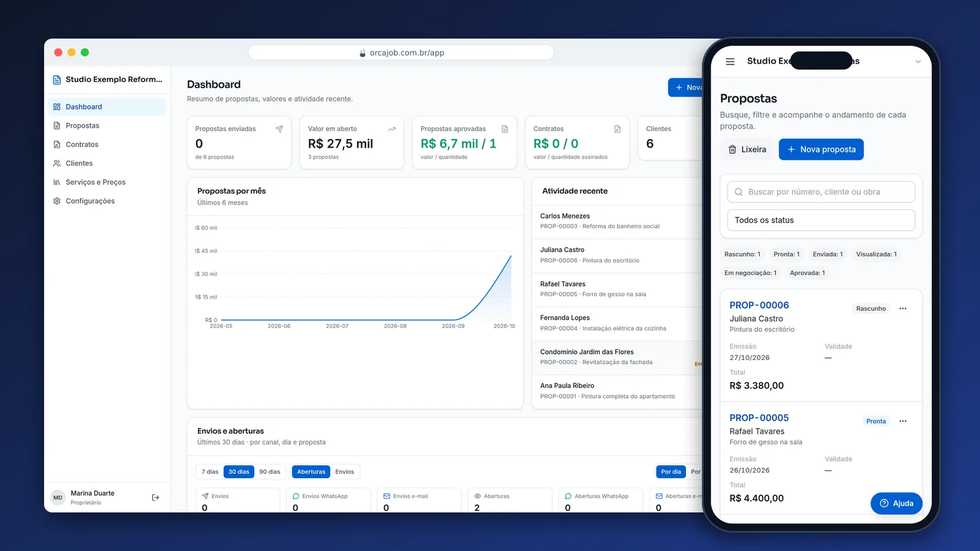Click the Nova proposta button on phone
980x551 pixels.
point(821,149)
